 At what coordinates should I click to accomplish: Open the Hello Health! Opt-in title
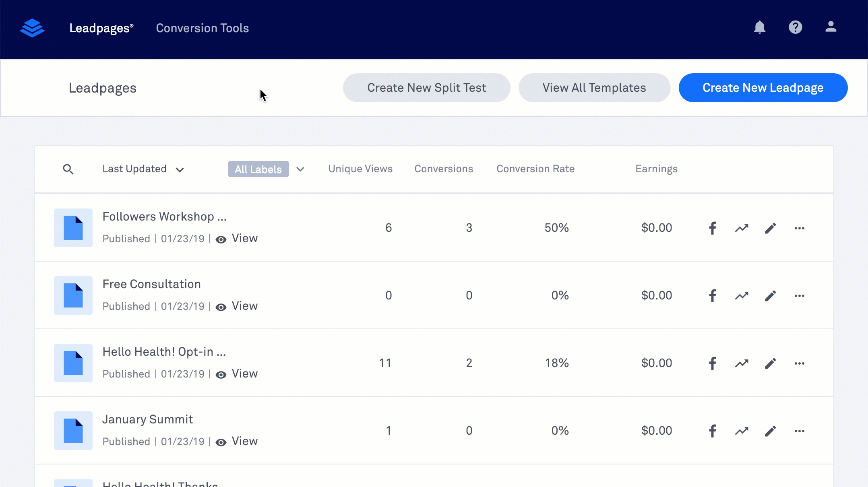pyautogui.click(x=164, y=352)
